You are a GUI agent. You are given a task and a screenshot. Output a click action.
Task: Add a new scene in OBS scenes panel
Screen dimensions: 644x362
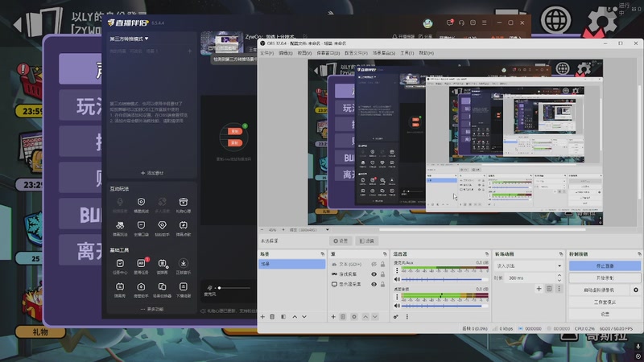(x=263, y=317)
